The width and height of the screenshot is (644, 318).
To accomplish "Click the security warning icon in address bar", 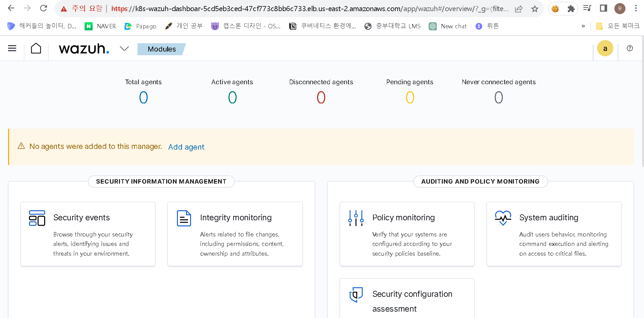I will coord(64,9).
